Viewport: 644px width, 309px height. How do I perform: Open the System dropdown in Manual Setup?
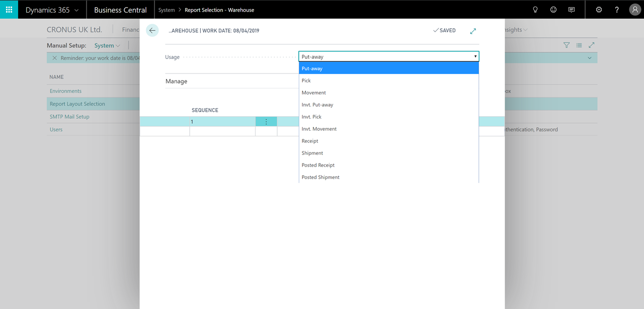tap(107, 45)
